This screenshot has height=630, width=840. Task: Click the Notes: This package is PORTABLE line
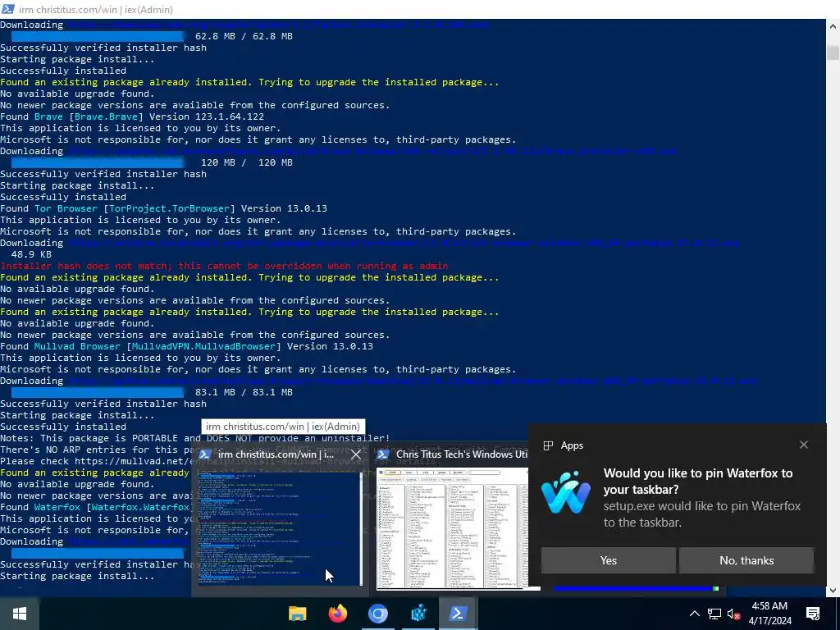(195, 438)
